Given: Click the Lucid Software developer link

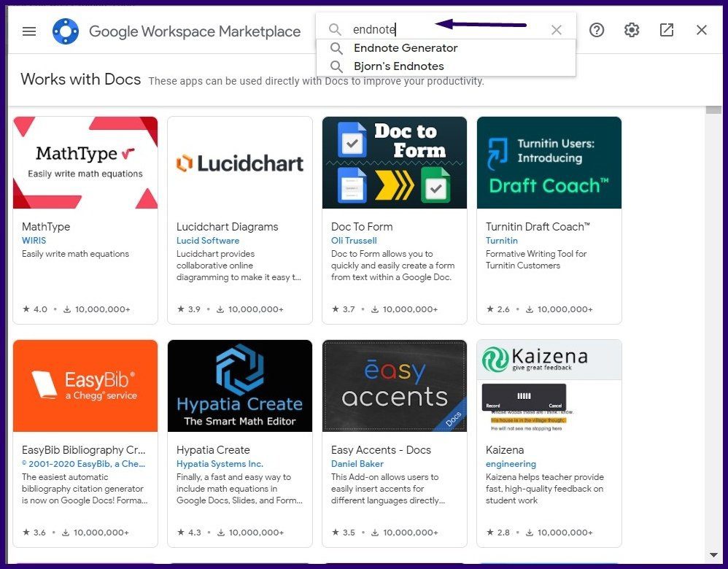Looking at the screenshot, I should click(x=208, y=241).
